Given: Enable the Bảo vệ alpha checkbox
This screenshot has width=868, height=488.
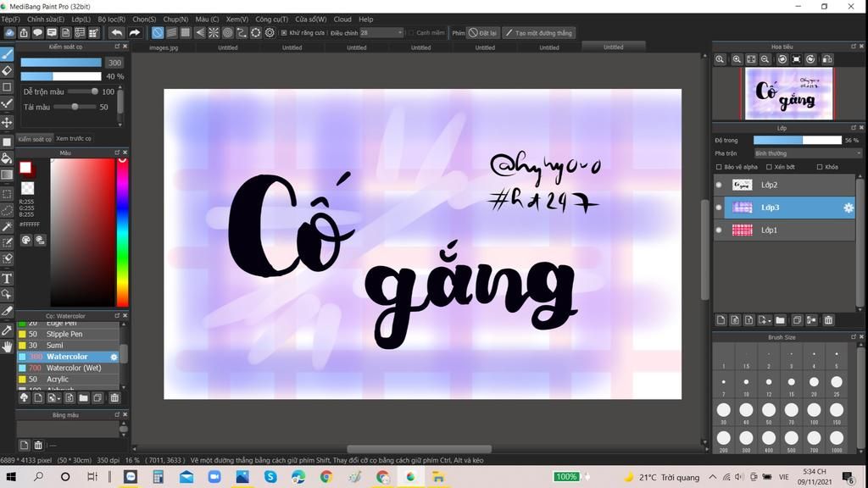Looking at the screenshot, I should (719, 167).
